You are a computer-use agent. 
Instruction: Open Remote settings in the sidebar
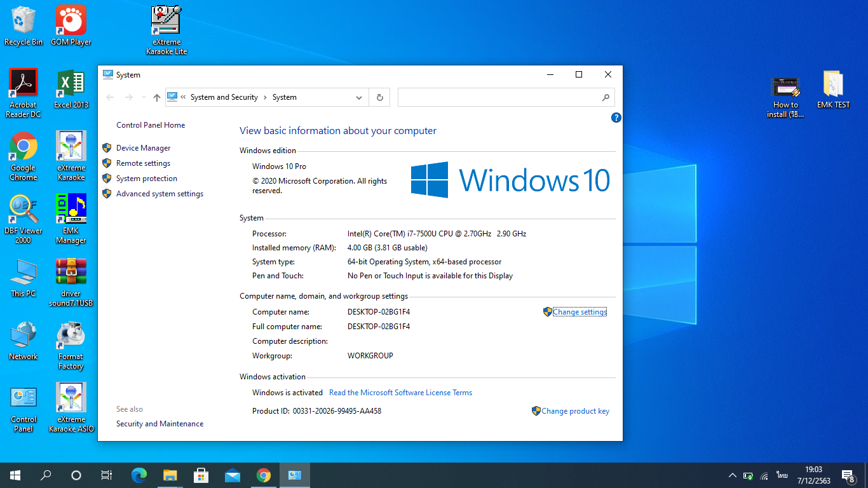click(x=143, y=163)
